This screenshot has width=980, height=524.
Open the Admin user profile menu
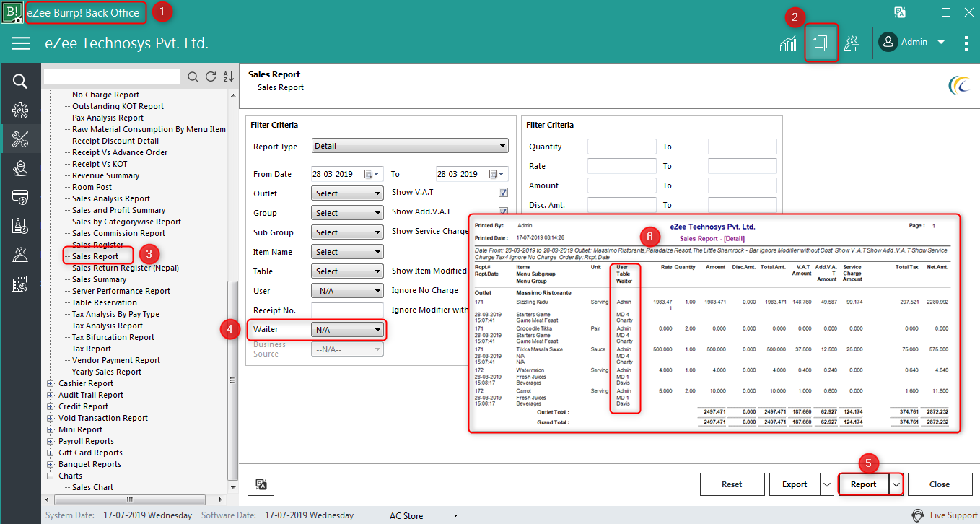pos(912,43)
